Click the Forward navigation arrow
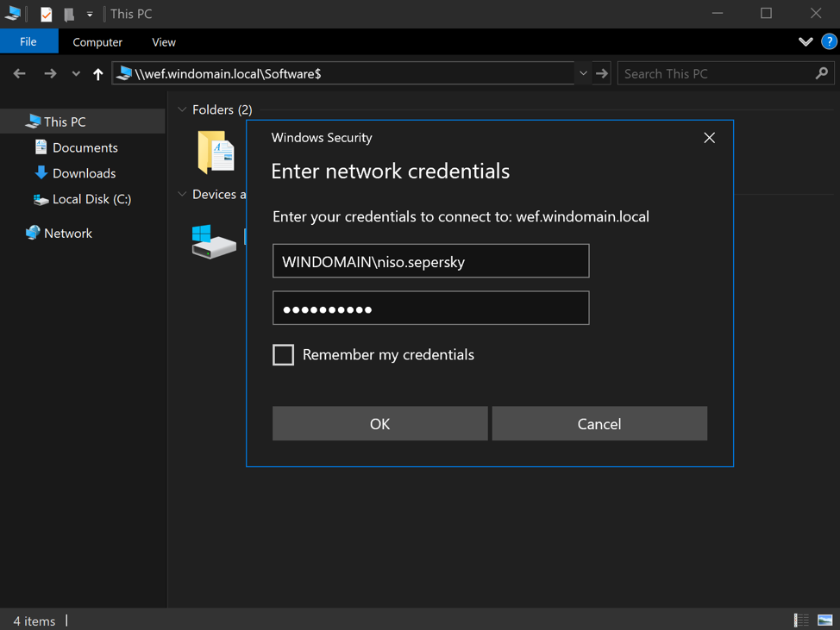The height and width of the screenshot is (630, 840). tap(50, 74)
